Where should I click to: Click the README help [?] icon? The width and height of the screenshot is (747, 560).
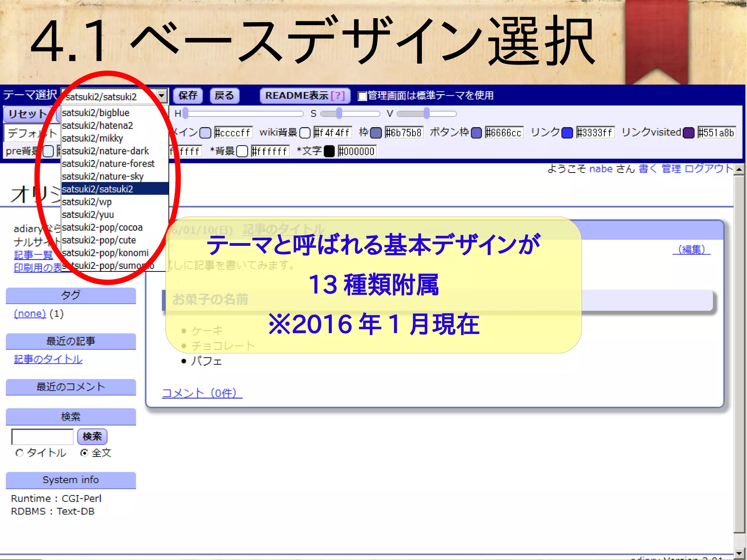click(338, 96)
